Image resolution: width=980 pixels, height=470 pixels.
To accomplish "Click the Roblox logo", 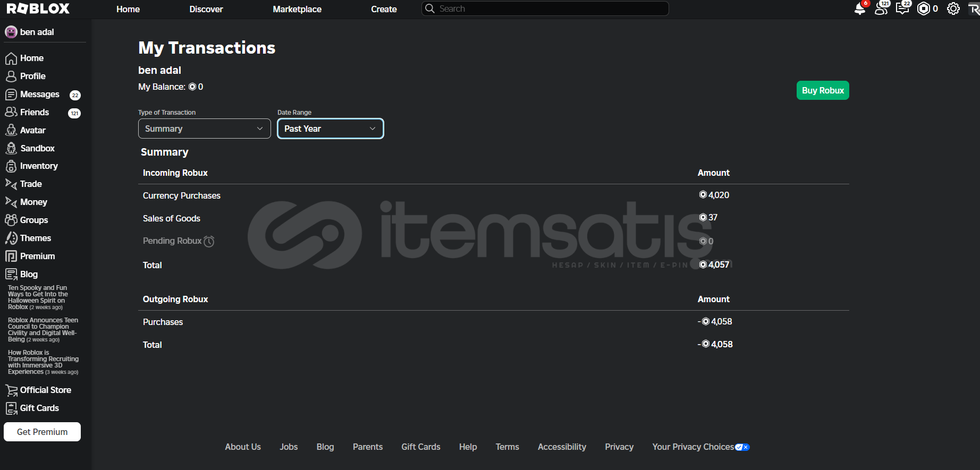I will 38,8.
